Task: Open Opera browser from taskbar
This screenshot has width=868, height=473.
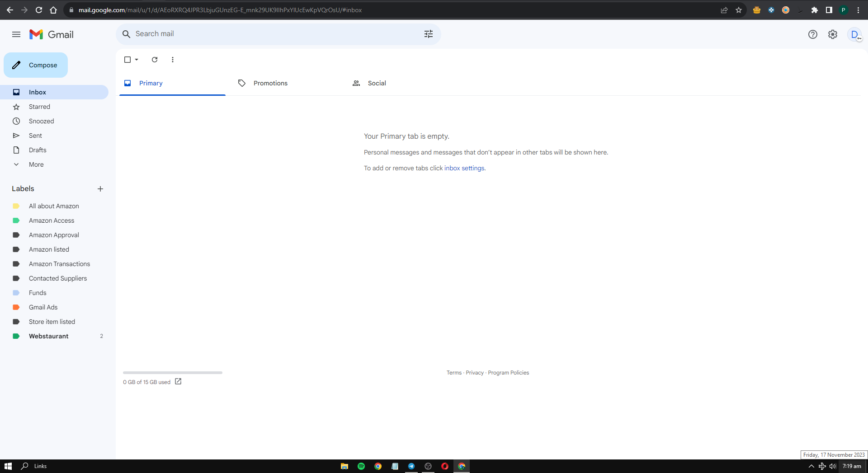Action: point(445,466)
